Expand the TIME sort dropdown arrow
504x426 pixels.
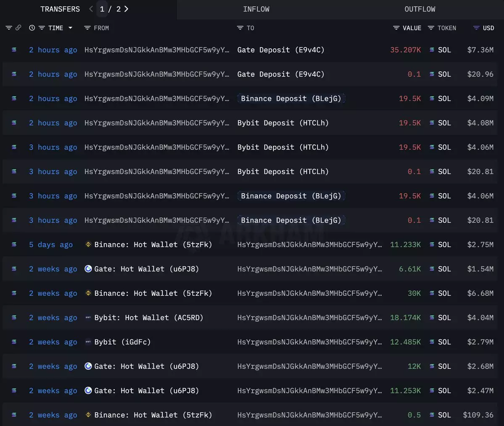70,28
